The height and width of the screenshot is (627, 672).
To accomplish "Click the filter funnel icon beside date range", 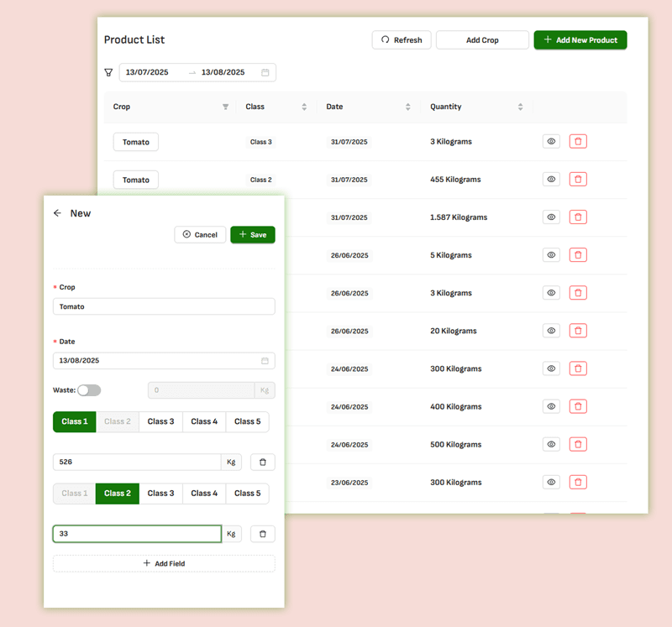I will [x=108, y=73].
